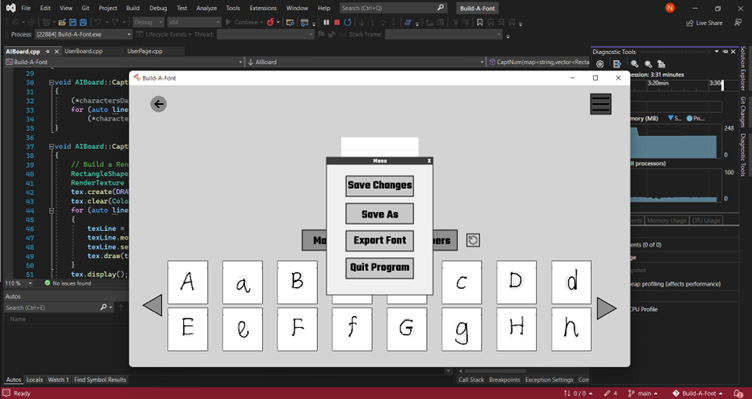Select the uppercase E character tile

(x=188, y=329)
